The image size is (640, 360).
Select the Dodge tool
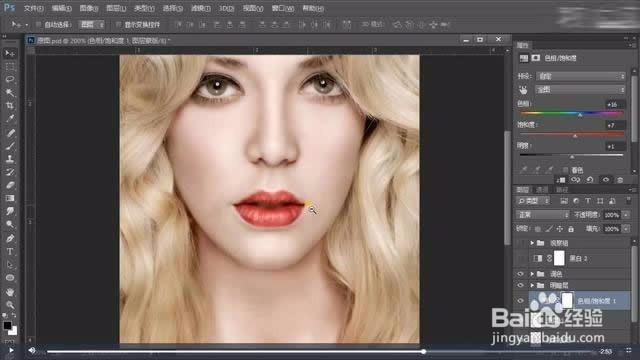[x=10, y=224]
